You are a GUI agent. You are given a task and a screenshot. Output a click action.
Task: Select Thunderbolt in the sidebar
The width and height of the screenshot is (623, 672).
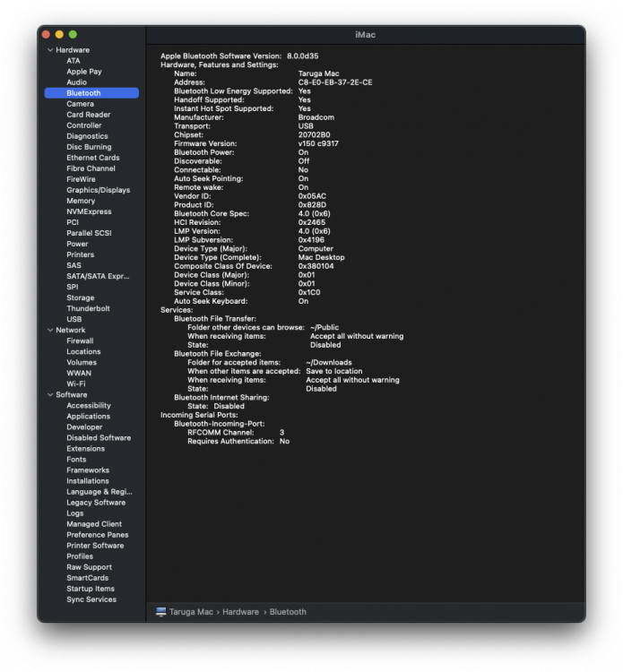coord(88,308)
